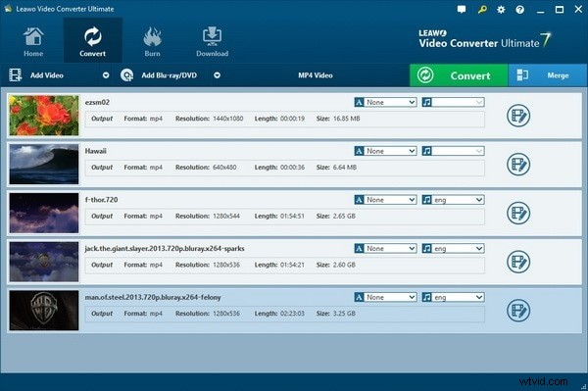Screen dimensions: 588x391
Task: Click the subtitle A icon for man.of.steel
Action: click(359, 297)
